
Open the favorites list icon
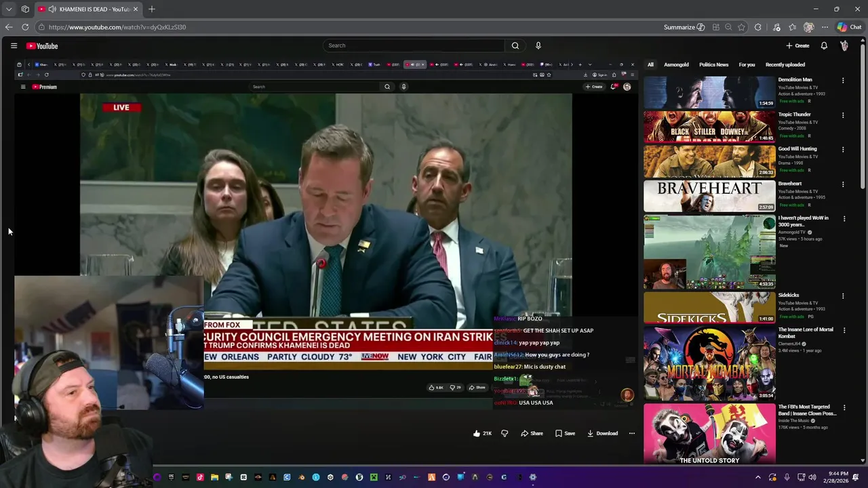coord(792,27)
